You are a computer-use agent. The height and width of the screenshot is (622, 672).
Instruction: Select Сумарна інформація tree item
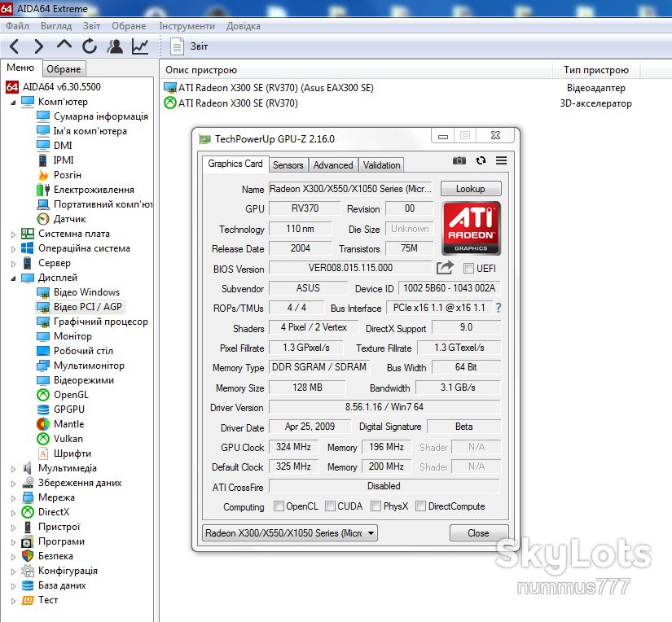93,116
